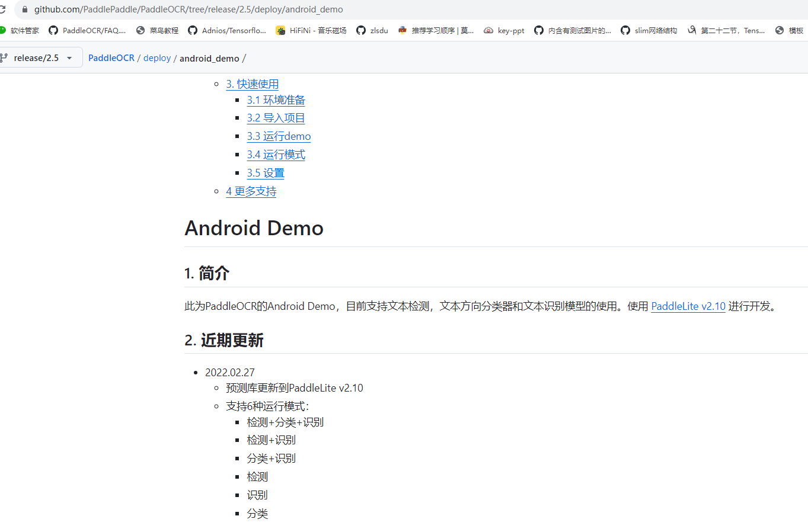Click the Android Demo heading
The width and height of the screenshot is (808, 532).
click(x=254, y=228)
